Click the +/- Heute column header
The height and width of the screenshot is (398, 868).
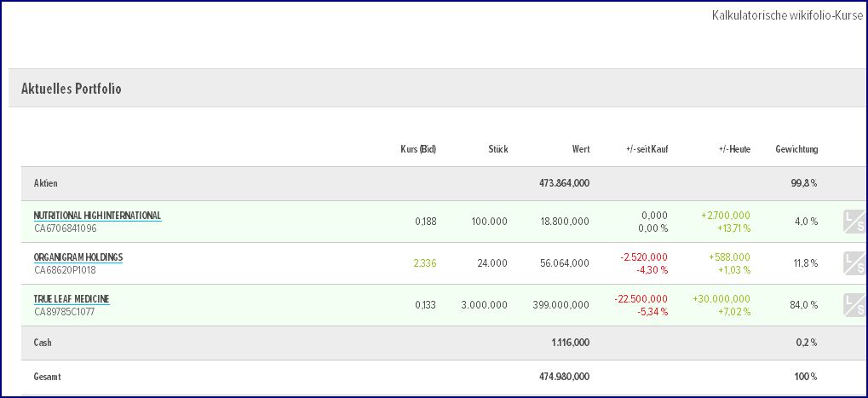coord(734,149)
